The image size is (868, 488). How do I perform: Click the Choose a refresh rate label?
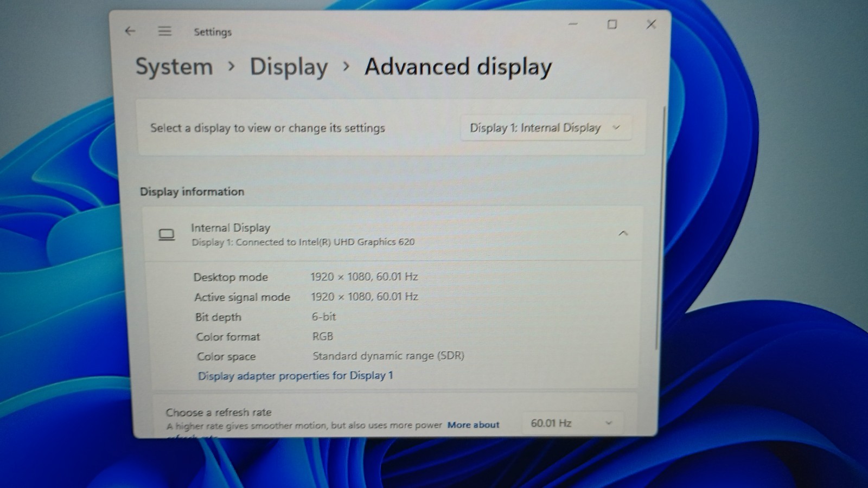(219, 412)
